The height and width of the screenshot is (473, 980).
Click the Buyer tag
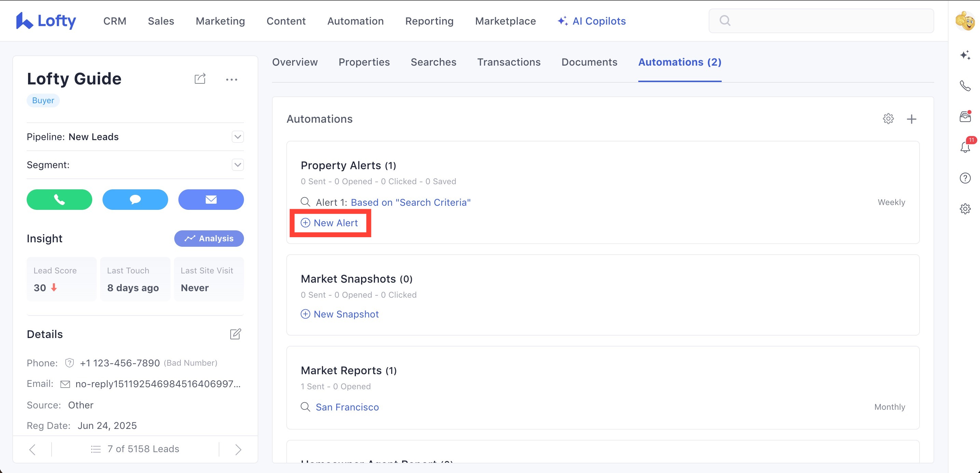pyautogui.click(x=43, y=100)
